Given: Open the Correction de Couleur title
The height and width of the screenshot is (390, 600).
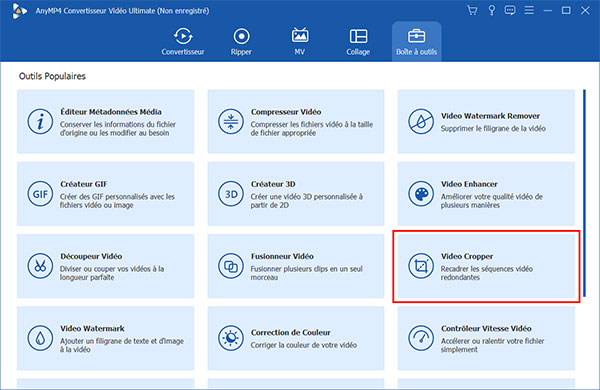Looking at the screenshot, I should point(290,332).
